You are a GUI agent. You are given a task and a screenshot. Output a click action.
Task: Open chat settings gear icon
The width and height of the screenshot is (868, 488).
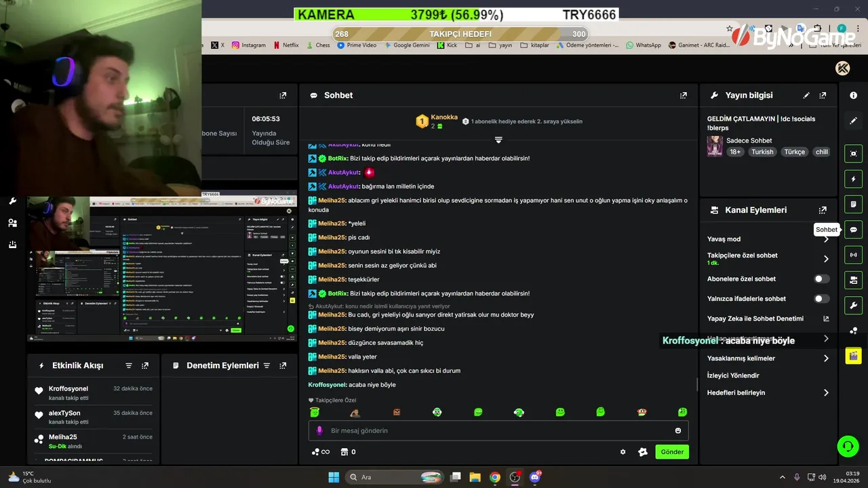coord(623,452)
